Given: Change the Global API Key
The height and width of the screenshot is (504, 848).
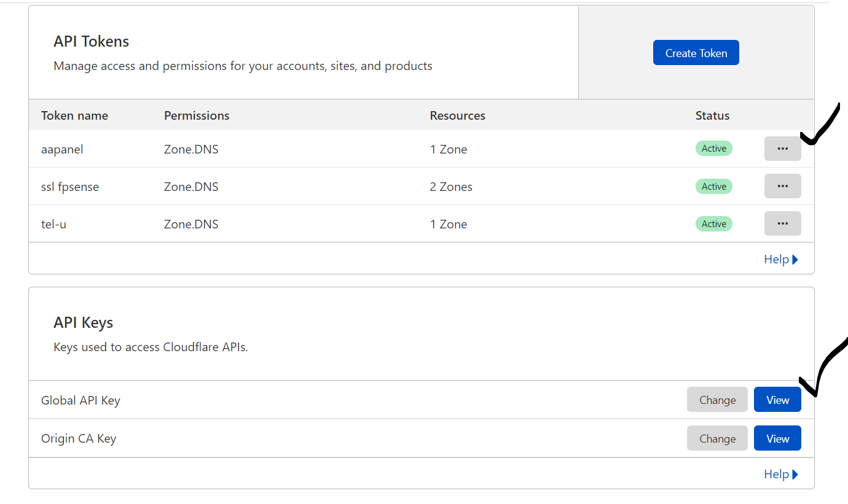Looking at the screenshot, I should pos(717,400).
